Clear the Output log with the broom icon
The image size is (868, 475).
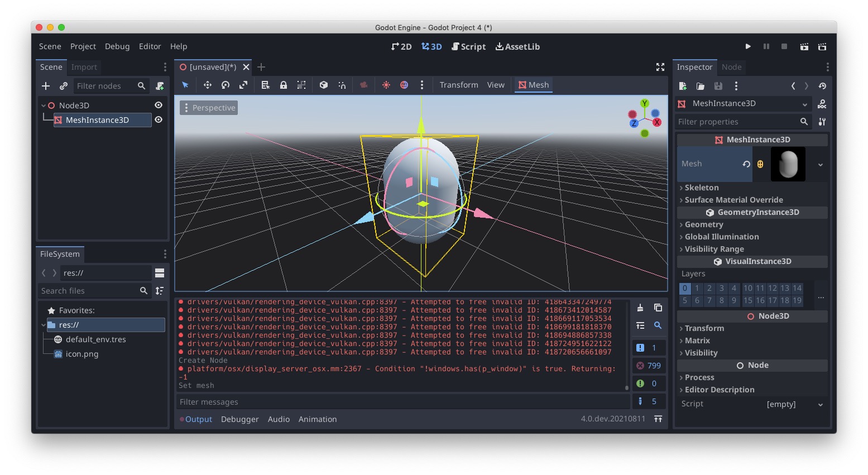[x=640, y=308]
